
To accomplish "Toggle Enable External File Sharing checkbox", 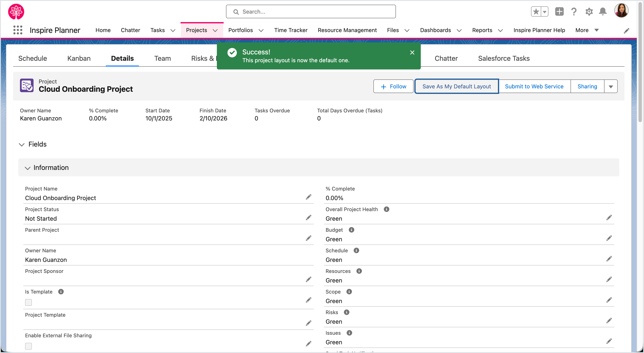I will (x=28, y=346).
